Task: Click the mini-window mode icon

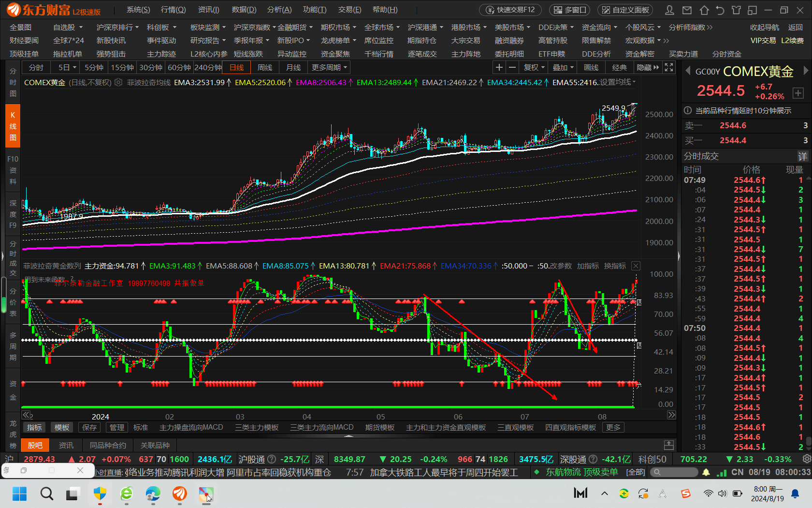Action: pyautogui.click(x=752, y=10)
